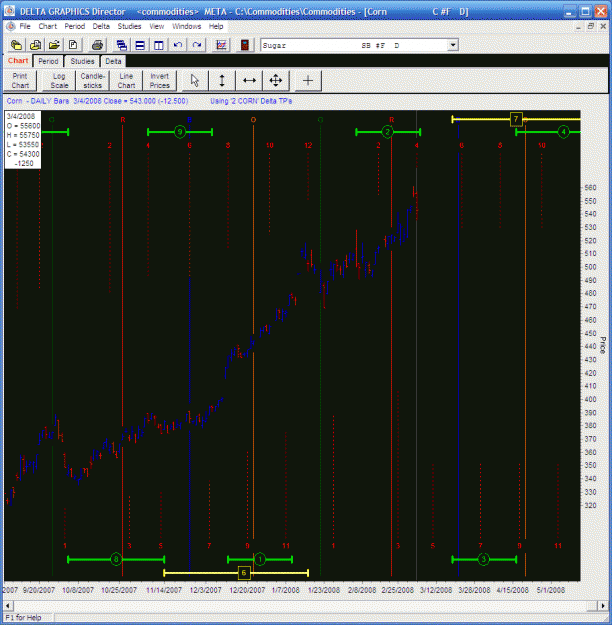
Task: Click the 10/25/2007 date axis label
Action: (x=118, y=590)
